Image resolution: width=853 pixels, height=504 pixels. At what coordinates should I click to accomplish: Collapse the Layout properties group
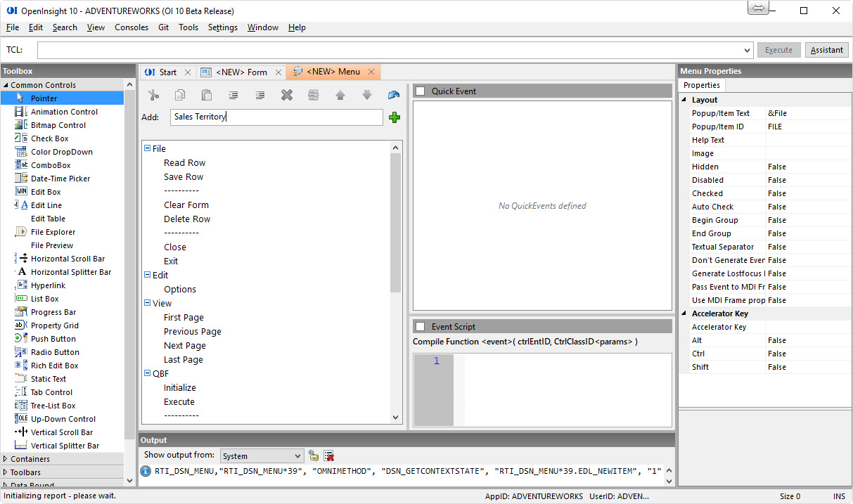[x=685, y=100]
